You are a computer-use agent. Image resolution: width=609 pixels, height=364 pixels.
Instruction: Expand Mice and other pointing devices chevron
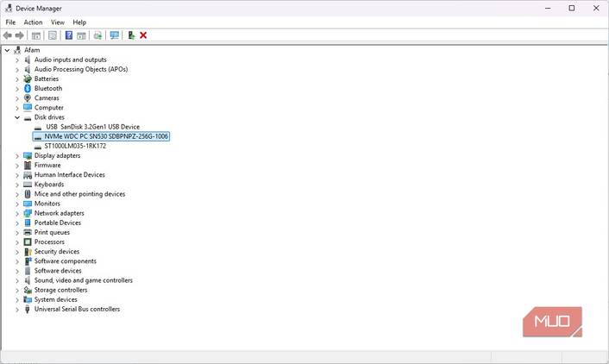click(17, 194)
